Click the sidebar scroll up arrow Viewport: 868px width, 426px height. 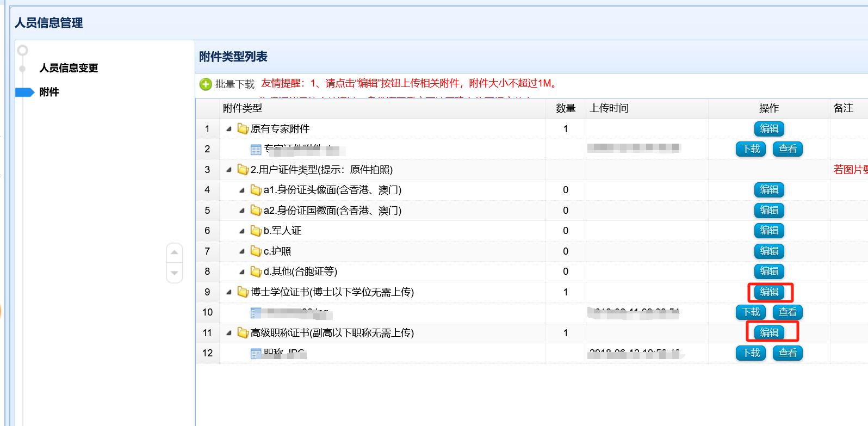tap(174, 252)
